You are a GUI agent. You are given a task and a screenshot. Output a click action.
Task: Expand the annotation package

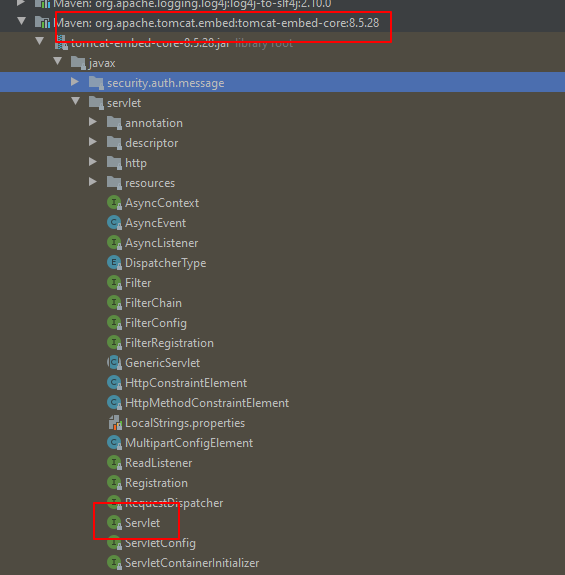tap(93, 122)
